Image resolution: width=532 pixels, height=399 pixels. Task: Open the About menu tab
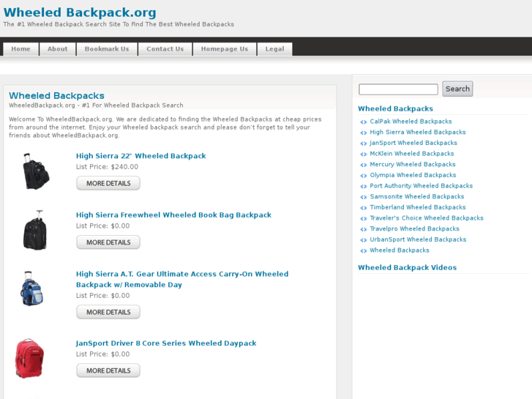[57, 49]
